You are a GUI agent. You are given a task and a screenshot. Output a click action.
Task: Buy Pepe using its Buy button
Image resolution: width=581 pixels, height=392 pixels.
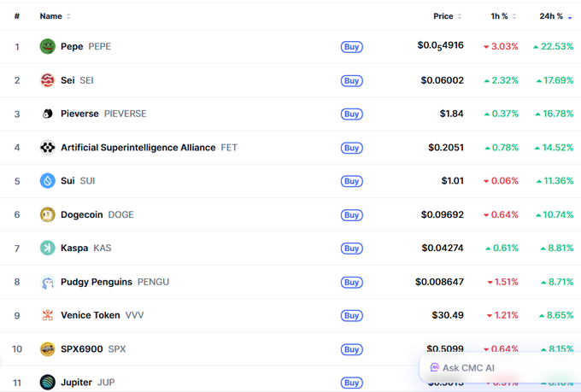[352, 47]
